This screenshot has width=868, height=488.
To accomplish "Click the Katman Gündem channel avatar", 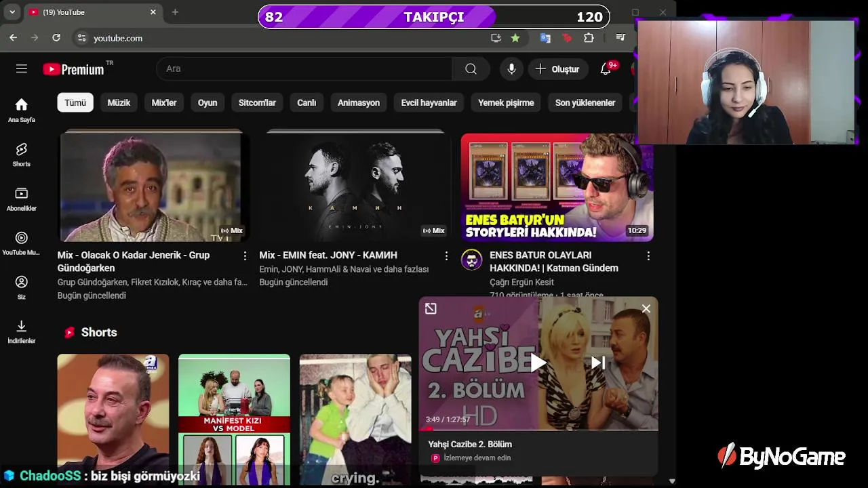I will (472, 260).
